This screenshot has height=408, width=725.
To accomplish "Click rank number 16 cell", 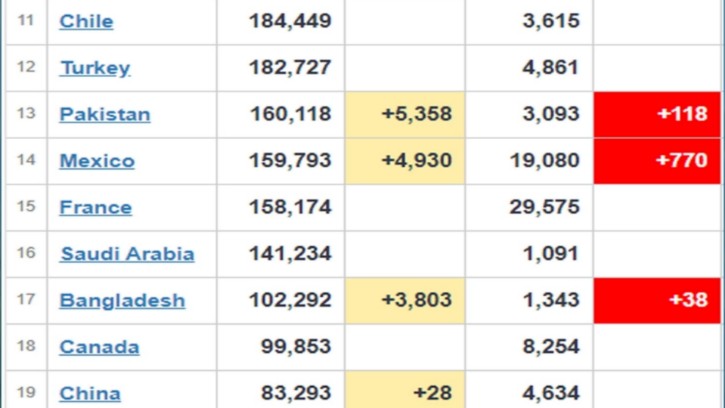I will pos(26,253).
